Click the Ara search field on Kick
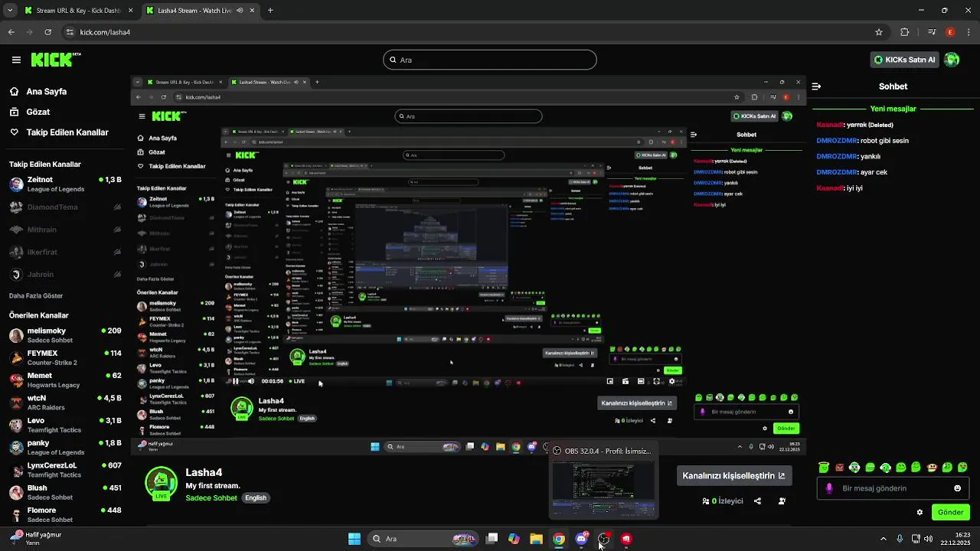Image resolution: width=980 pixels, height=551 pixels. [x=490, y=60]
